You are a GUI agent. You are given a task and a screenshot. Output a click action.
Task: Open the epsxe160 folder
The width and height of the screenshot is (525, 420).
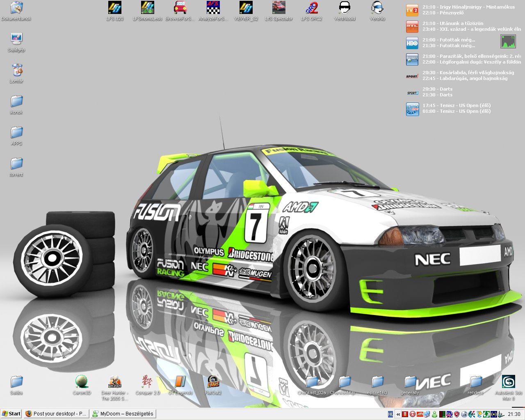pyautogui.click(x=377, y=385)
